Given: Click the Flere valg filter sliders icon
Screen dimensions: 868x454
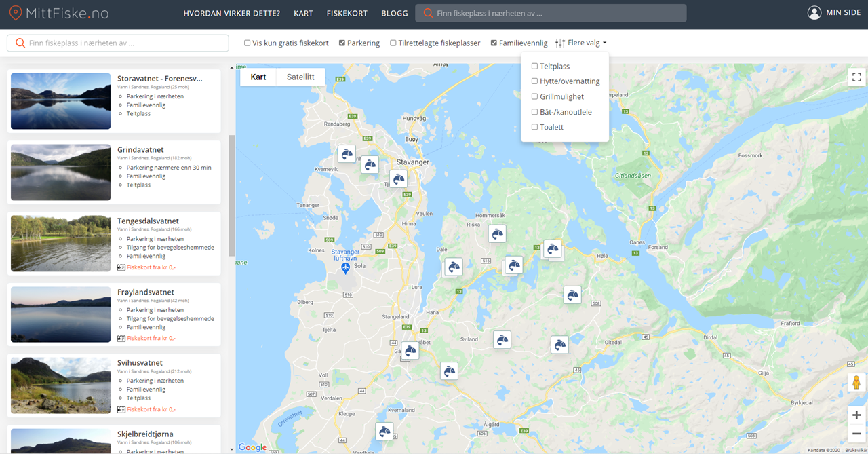Looking at the screenshot, I should (560, 43).
